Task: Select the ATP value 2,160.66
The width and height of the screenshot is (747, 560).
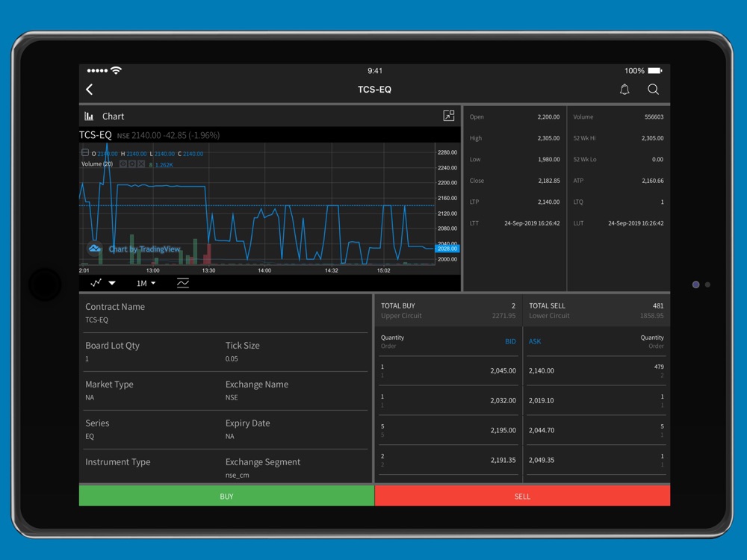Action: (653, 181)
